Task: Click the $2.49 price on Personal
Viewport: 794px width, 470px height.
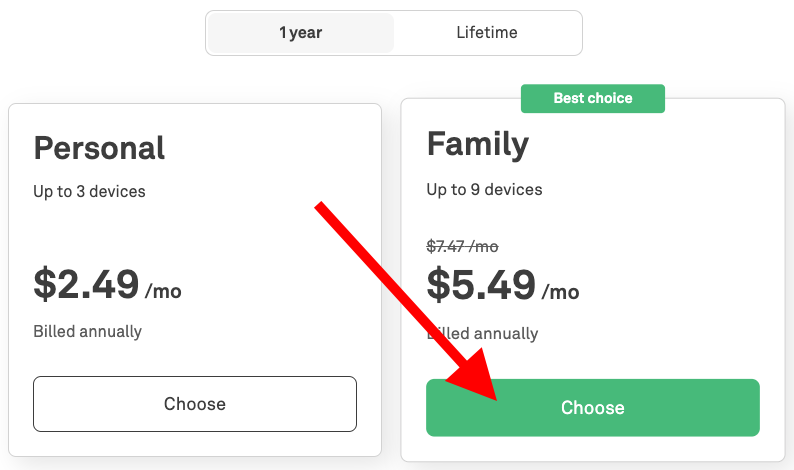Action: tap(86, 285)
